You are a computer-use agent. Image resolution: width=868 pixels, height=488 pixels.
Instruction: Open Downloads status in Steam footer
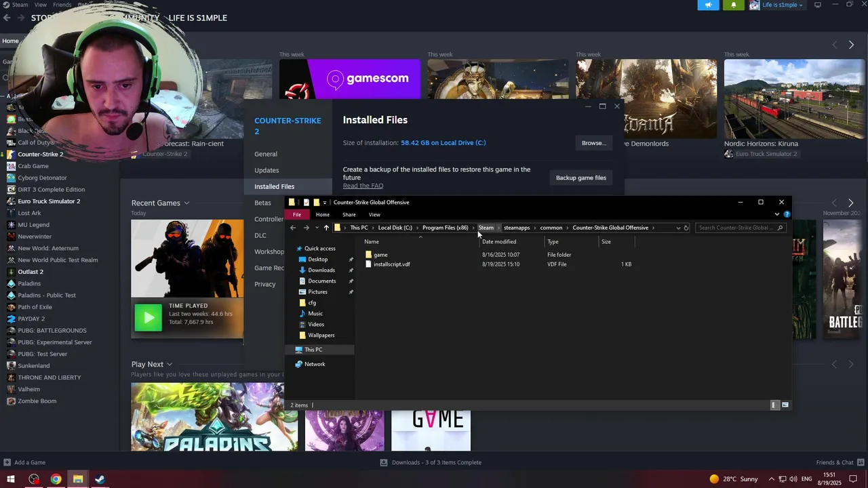(431, 462)
